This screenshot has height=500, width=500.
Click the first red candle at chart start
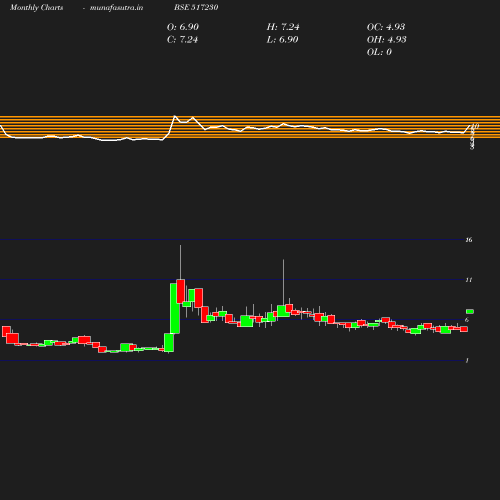6,331
